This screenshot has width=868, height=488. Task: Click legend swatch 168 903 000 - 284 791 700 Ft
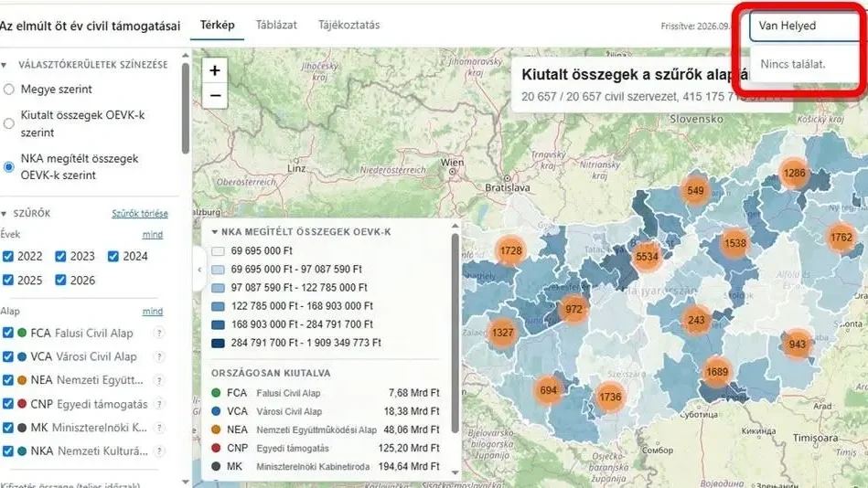coord(218,324)
